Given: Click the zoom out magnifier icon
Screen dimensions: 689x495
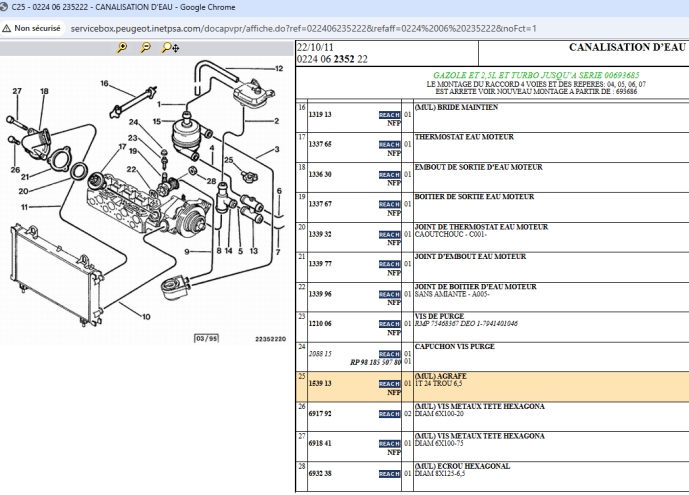Looking at the screenshot, I should pyautogui.click(x=146, y=47).
